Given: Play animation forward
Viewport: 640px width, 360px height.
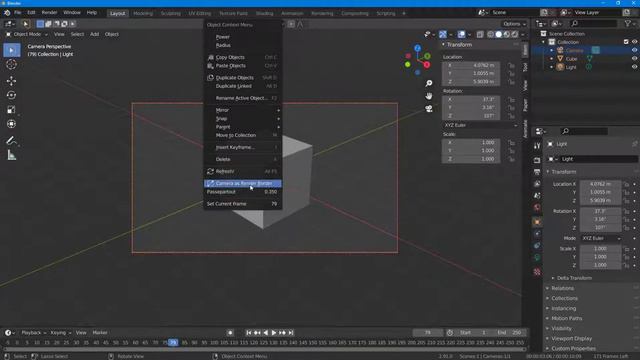Looking at the screenshot, I should [274, 333].
